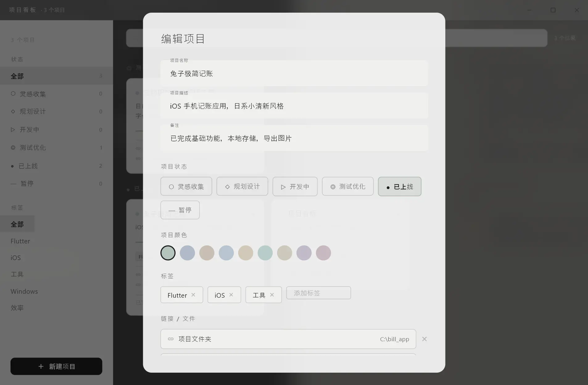Filter sidebar by 开发中 status
588x385 pixels.
pos(56,130)
